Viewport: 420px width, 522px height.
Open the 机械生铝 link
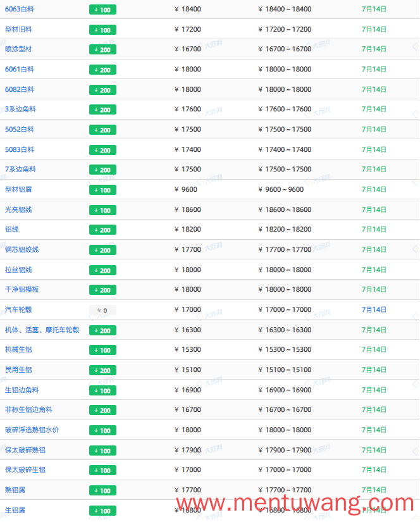tap(18, 350)
